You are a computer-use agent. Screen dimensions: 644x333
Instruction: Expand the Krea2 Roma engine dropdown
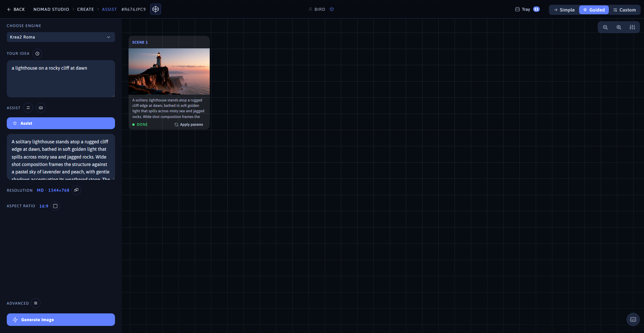coord(61,37)
